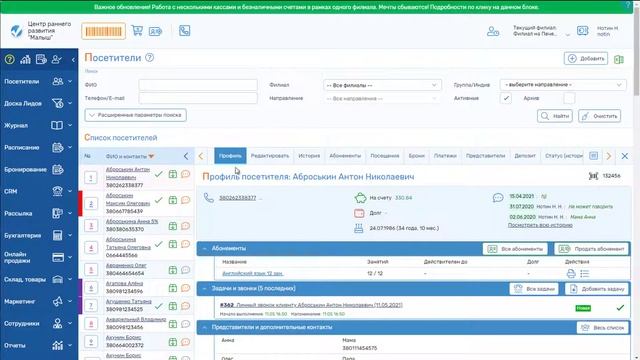Open the Абонементы tab
640x360 pixels.
point(345,156)
